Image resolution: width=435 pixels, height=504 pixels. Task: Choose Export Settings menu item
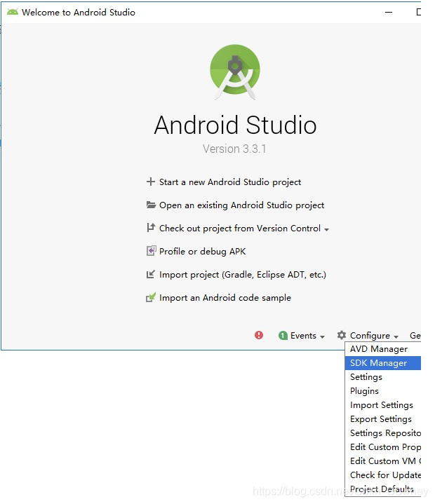(383, 419)
